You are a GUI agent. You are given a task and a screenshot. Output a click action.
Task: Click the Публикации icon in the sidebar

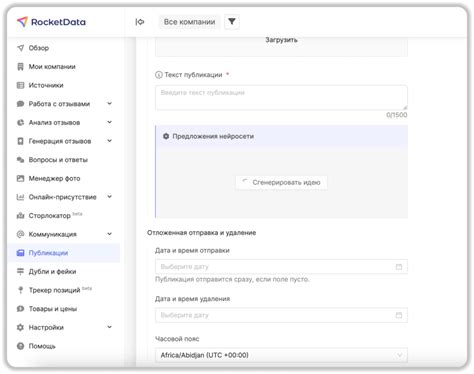(21, 253)
